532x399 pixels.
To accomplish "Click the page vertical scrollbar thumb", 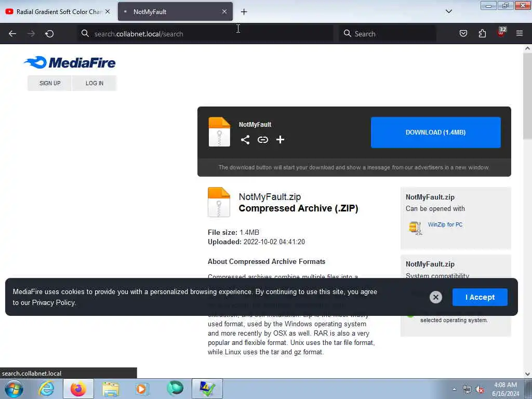I will (527, 96).
